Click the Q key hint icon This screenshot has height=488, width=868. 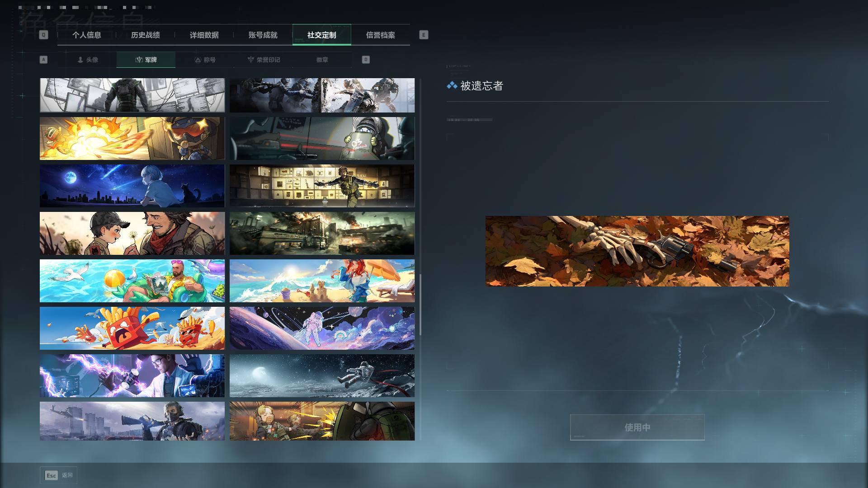point(43,35)
